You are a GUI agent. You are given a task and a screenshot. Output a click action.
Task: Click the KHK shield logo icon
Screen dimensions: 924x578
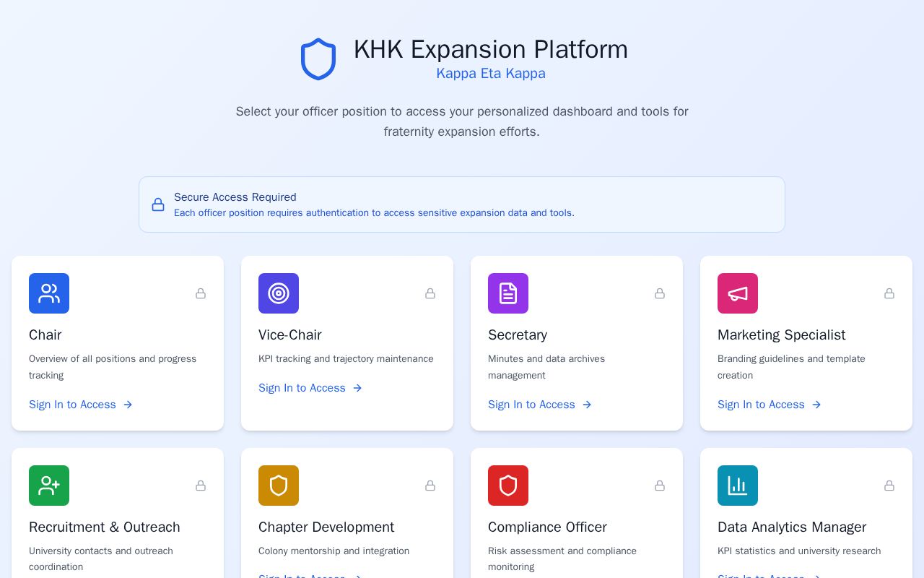pyautogui.click(x=318, y=59)
